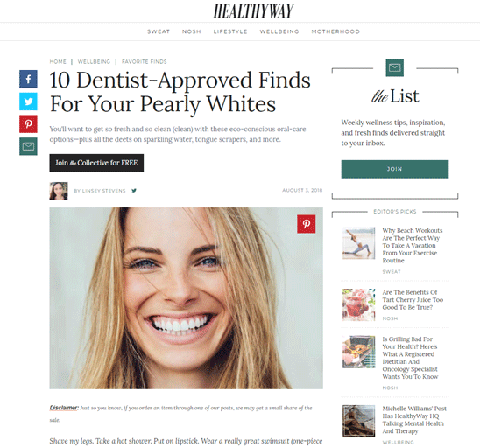This screenshot has width=480, height=448.
Task: Open Favorite Finds breadcrumb link
Action: point(145,62)
